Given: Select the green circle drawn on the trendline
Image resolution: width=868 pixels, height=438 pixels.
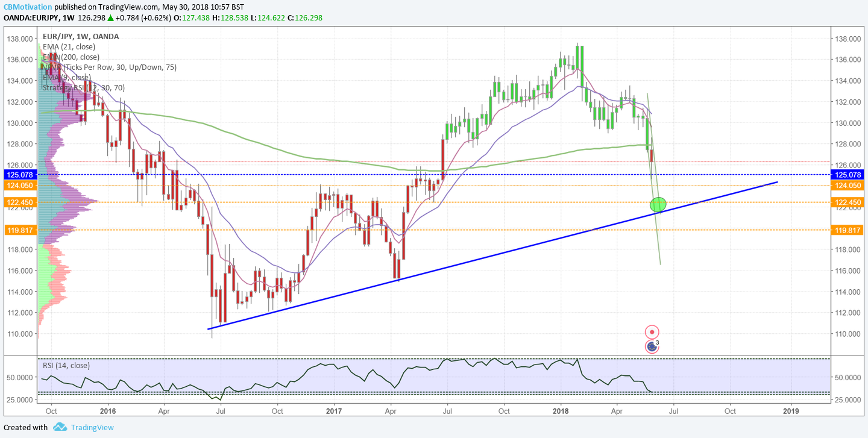Looking at the screenshot, I should [x=658, y=205].
